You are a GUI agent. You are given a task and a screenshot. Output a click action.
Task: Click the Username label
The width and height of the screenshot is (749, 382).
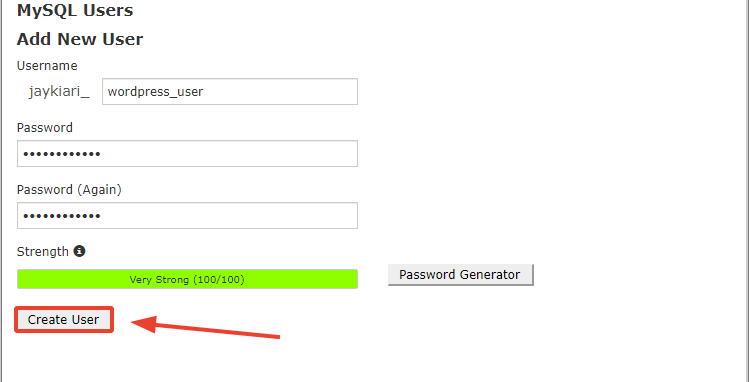coord(47,65)
